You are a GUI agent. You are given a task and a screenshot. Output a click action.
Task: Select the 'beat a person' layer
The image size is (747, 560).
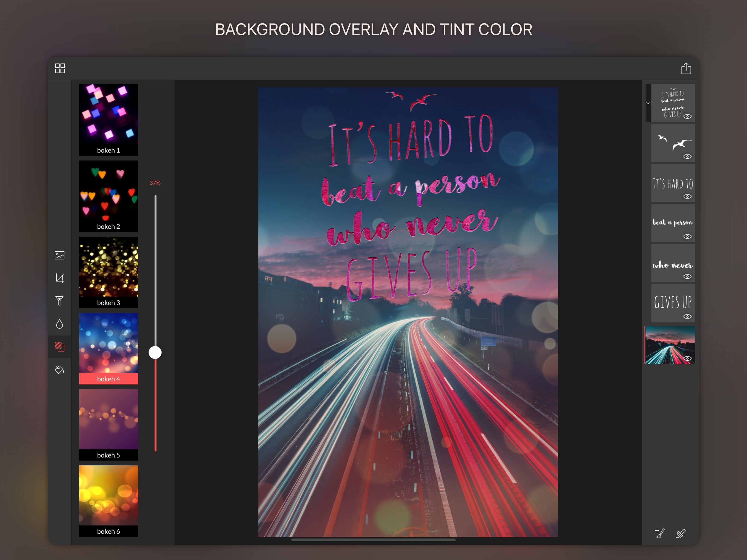point(672,222)
